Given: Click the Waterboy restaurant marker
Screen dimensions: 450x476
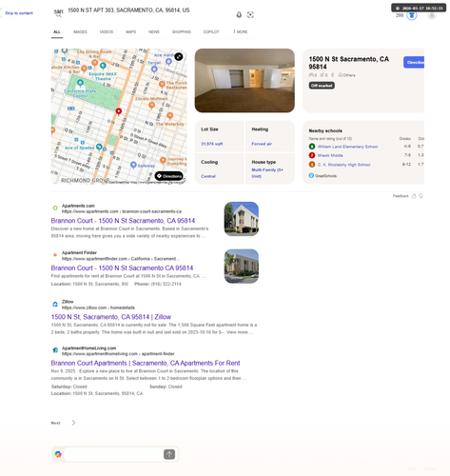Looking at the screenshot, I should pos(170,116).
